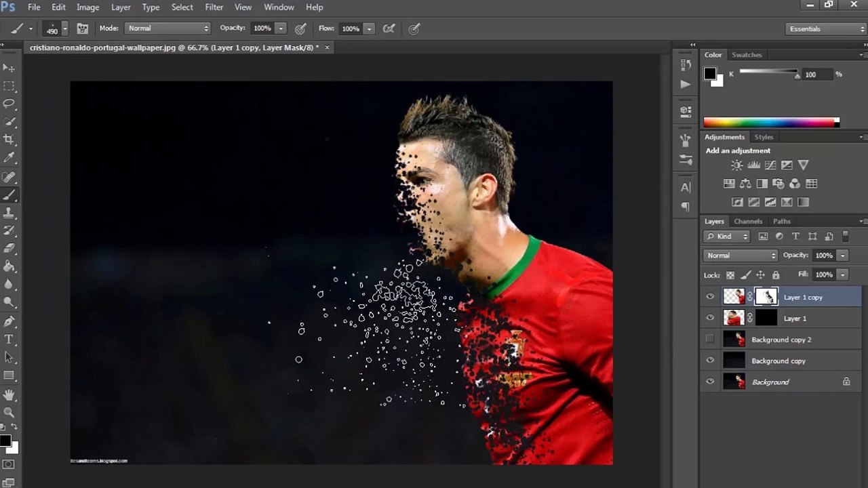Toggle pressure control for brush size

(414, 28)
